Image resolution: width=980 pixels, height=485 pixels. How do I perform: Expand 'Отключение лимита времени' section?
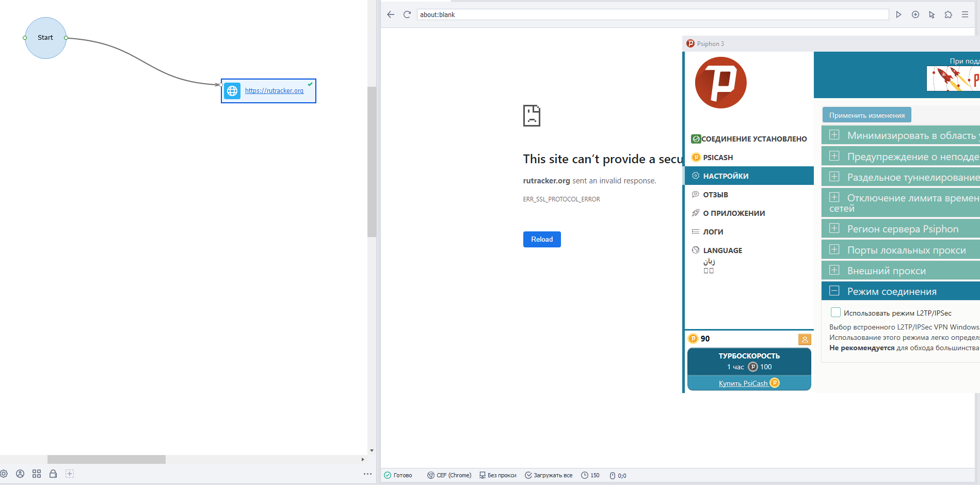pos(901,202)
